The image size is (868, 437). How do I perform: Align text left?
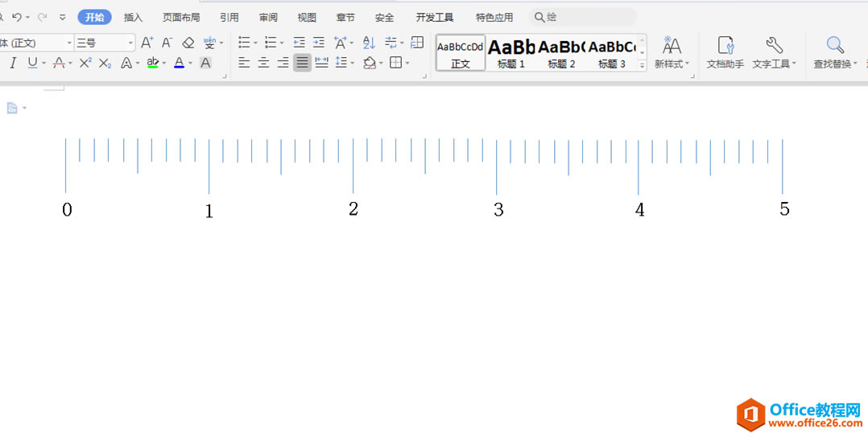pyautogui.click(x=244, y=63)
